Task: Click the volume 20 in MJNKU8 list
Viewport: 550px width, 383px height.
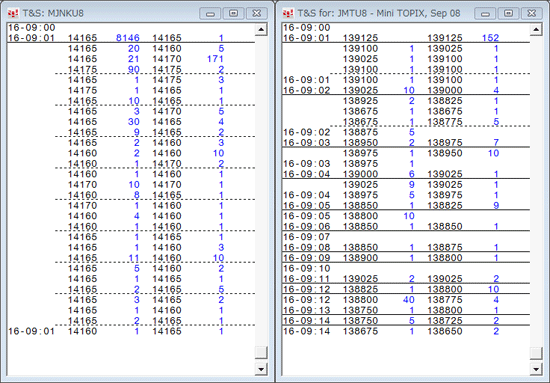Action: [x=134, y=48]
